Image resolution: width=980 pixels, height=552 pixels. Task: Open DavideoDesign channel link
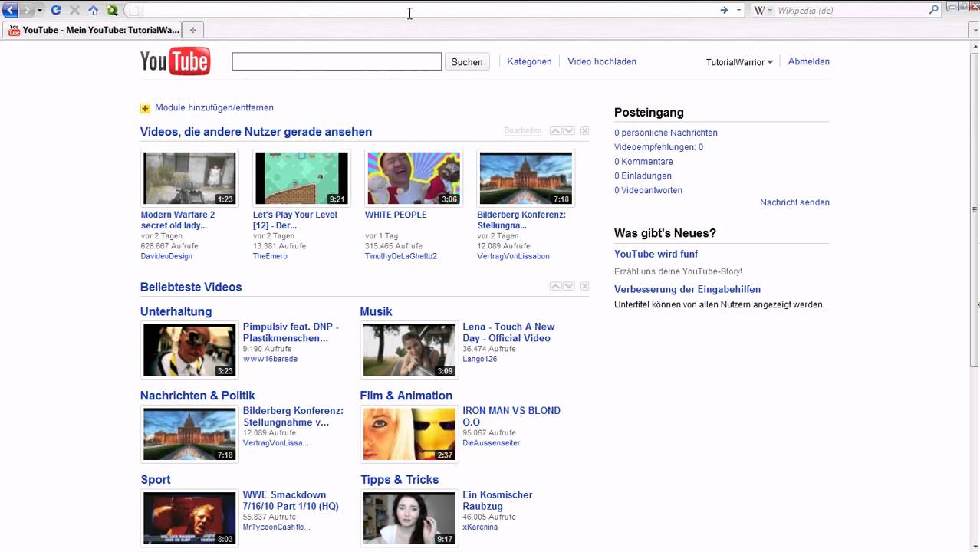click(166, 256)
